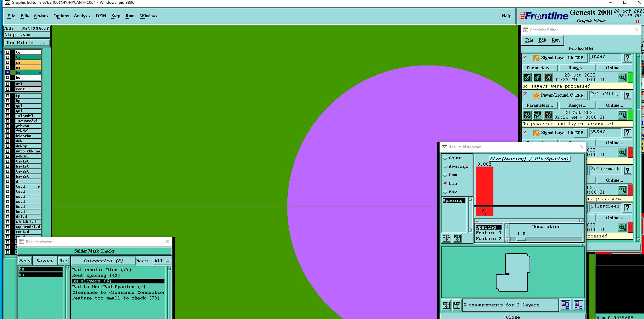Open the DFM menu
The height and width of the screenshot is (319, 644).
101,16
